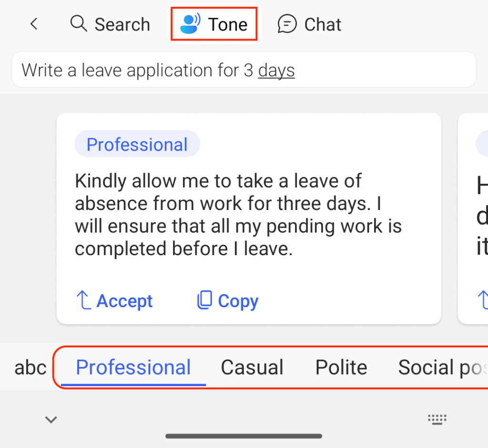
Task: Click the magnifying glass next to Search
Action: tap(78, 24)
